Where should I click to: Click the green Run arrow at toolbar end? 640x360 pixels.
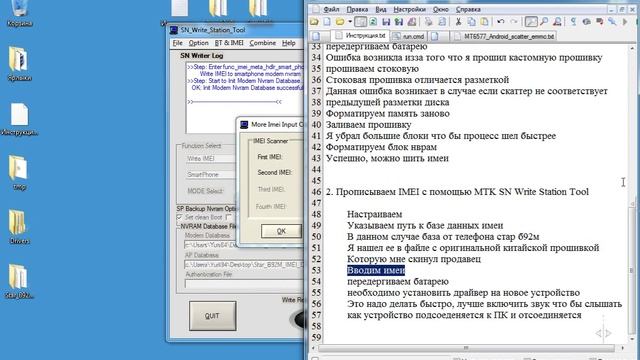tap(625, 22)
